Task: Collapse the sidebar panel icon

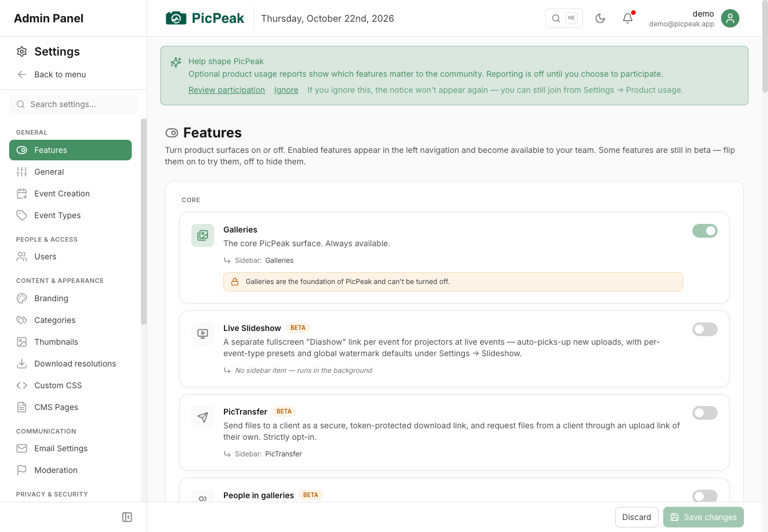Action: click(x=127, y=517)
